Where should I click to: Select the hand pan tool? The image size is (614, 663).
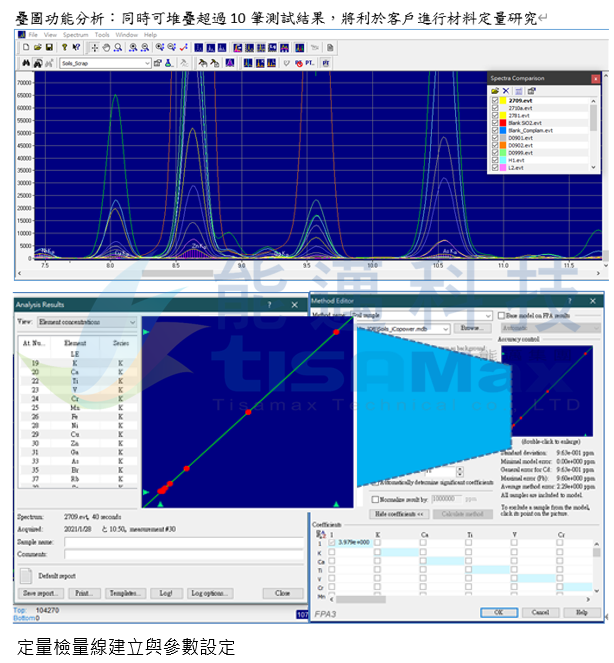(106, 47)
